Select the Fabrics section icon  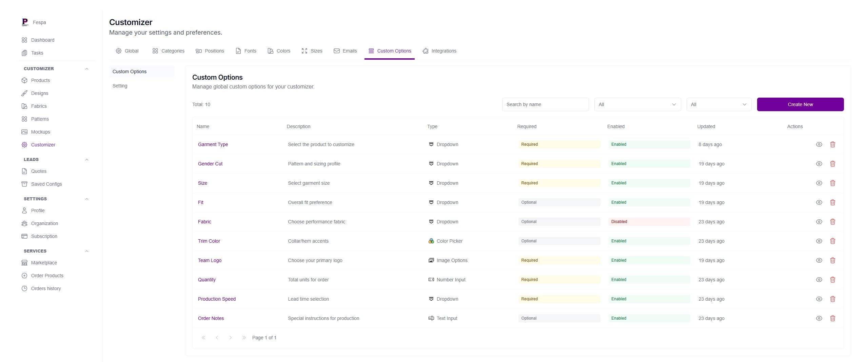coord(24,106)
